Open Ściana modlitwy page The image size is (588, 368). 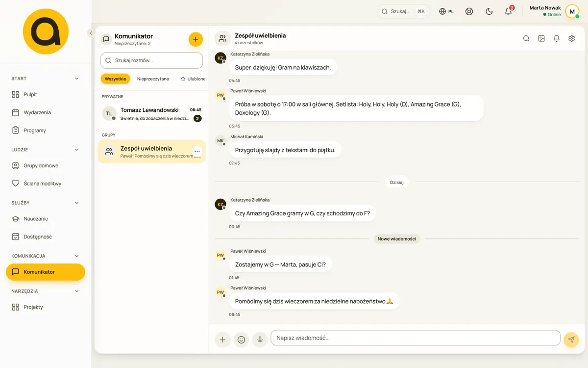click(46, 183)
